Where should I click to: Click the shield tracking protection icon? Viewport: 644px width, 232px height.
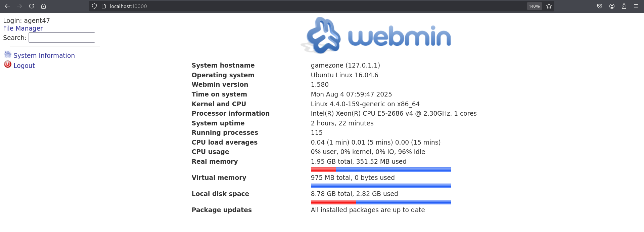coord(94,6)
